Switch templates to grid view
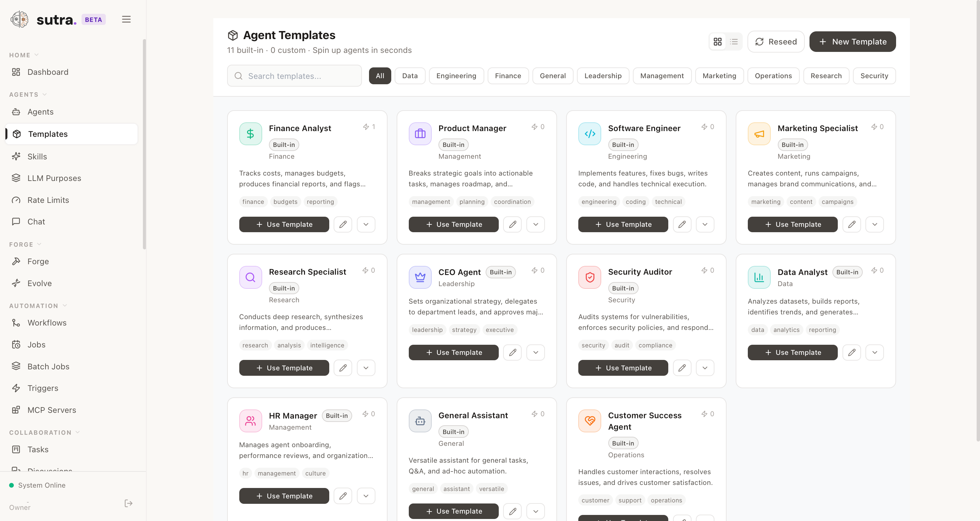 [717, 41]
